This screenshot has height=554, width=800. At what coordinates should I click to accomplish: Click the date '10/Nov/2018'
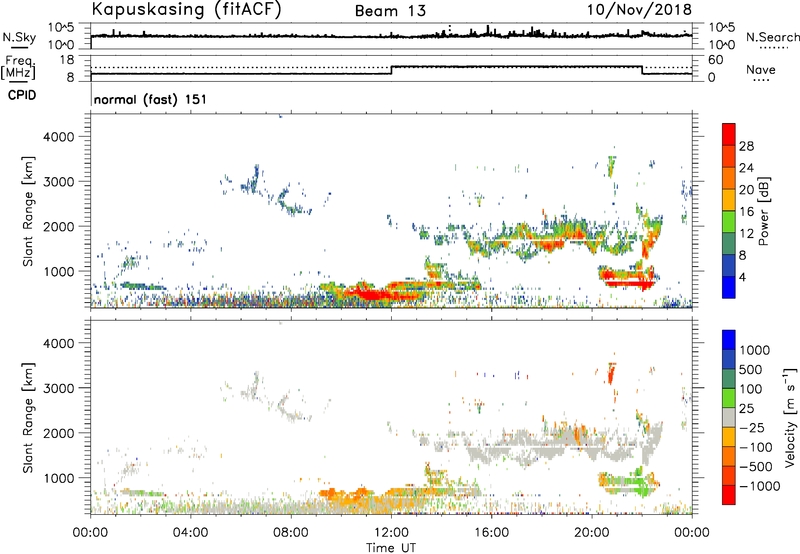(x=639, y=9)
